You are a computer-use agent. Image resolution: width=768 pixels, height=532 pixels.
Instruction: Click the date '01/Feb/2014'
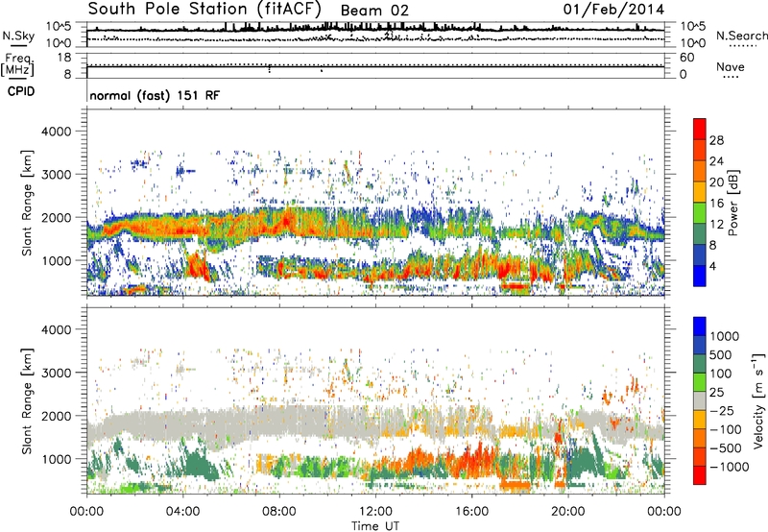tap(613, 9)
